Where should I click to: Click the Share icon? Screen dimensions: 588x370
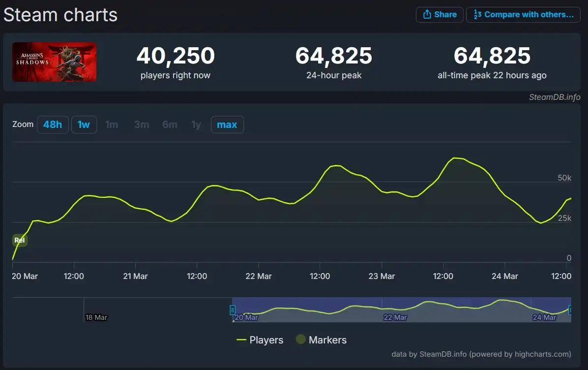(x=426, y=14)
